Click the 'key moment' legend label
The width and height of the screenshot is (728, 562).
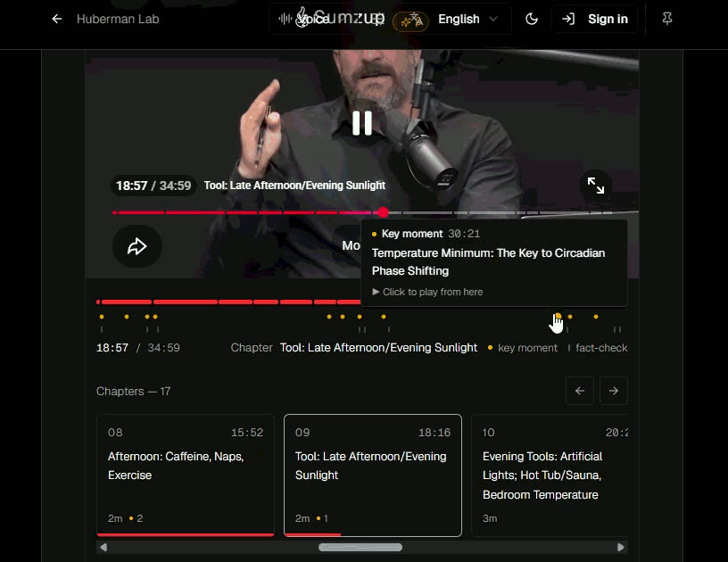[527, 348]
